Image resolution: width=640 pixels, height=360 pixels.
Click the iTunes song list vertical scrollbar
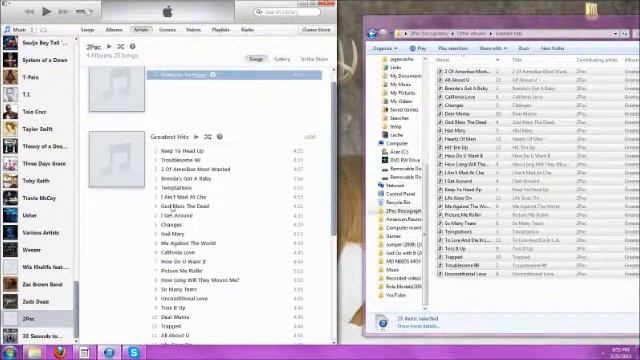pos(333,159)
